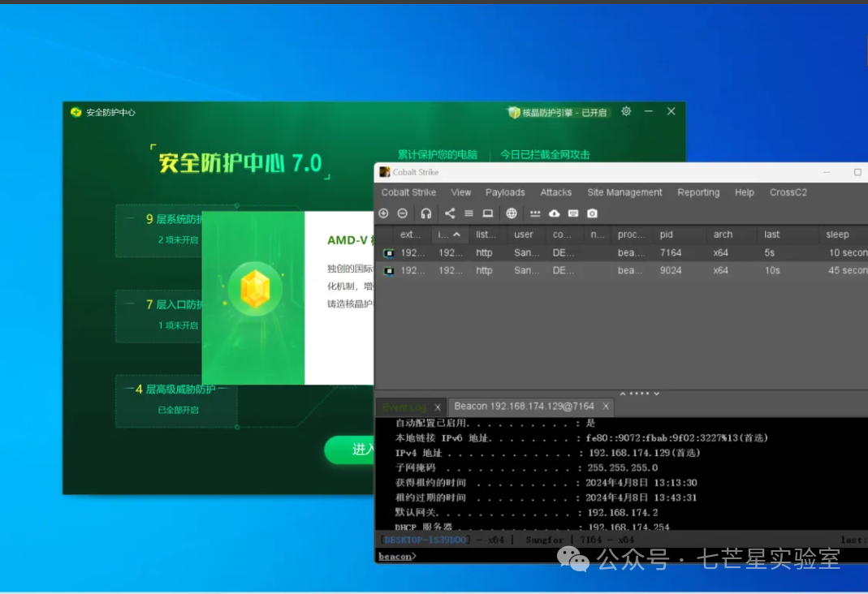Click the AMD-V heading in the popup
This screenshot has height=594, width=868.
click(x=350, y=240)
